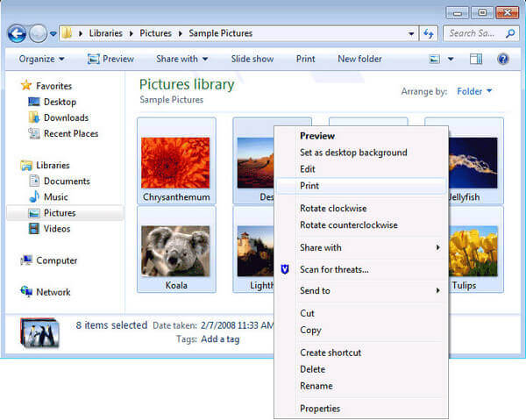Select the Chrysanthemum picture thumbnail

pyautogui.click(x=176, y=160)
